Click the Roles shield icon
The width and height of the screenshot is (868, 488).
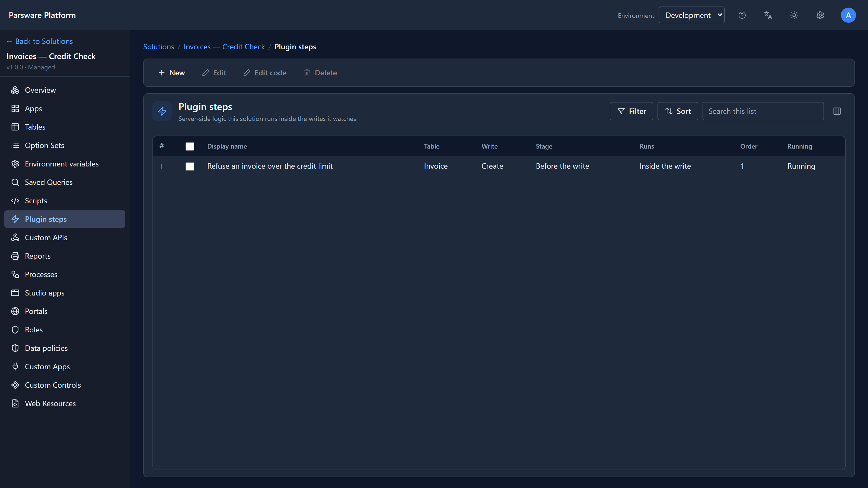15,330
